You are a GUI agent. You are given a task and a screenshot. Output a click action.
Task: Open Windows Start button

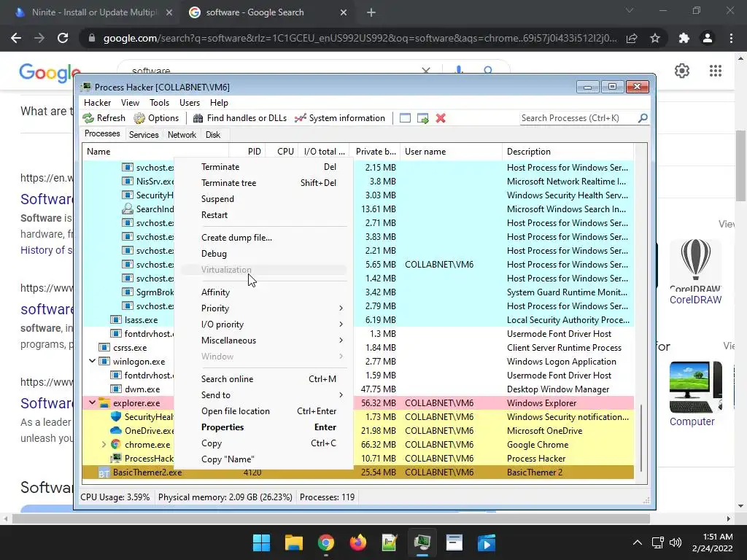(261, 542)
